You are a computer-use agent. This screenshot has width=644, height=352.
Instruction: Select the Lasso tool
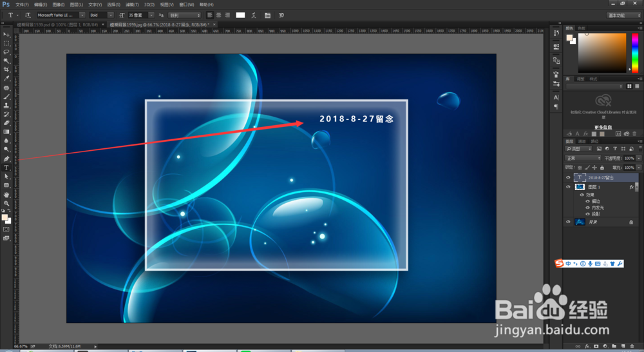(x=6, y=52)
